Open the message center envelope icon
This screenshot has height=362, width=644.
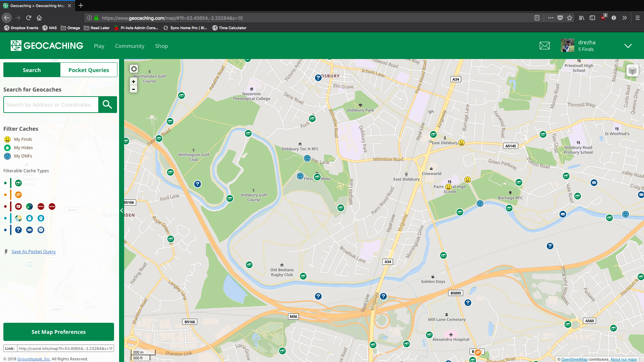coord(545,46)
